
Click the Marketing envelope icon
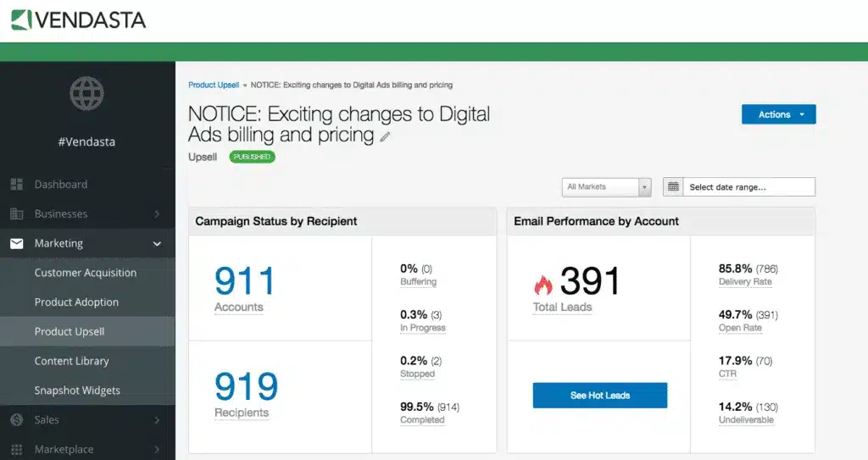click(x=16, y=244)
